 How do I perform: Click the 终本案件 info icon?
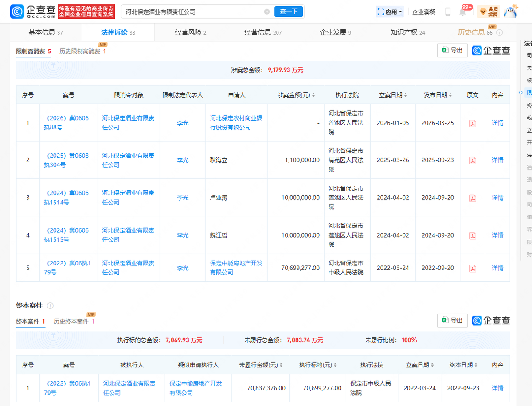pos(50,306)
